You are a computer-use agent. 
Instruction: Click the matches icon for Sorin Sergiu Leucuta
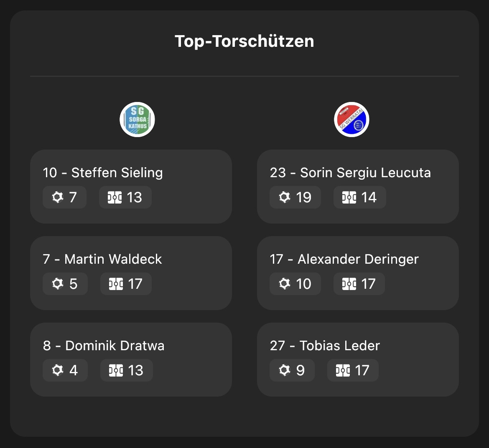[349, 197]
